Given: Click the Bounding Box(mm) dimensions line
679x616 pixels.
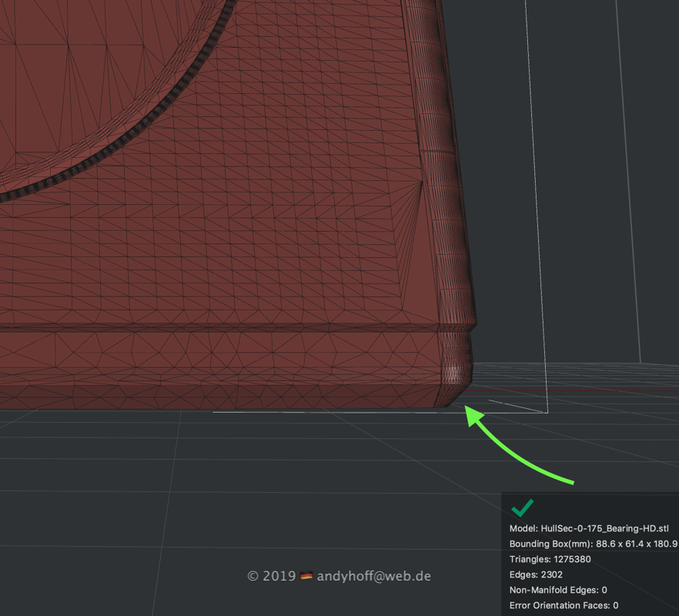Looking at the screenshot, I should 593,544.
